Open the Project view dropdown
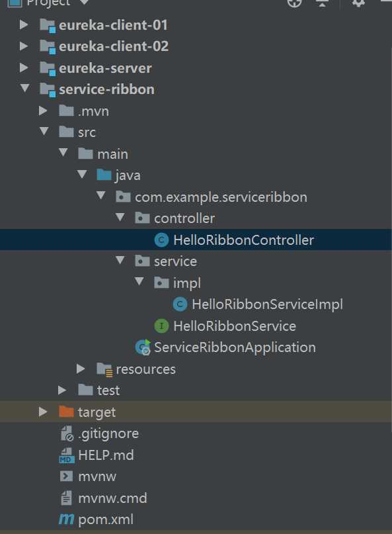The height and width of the screenshot is (534, 392). pos(84,3)
